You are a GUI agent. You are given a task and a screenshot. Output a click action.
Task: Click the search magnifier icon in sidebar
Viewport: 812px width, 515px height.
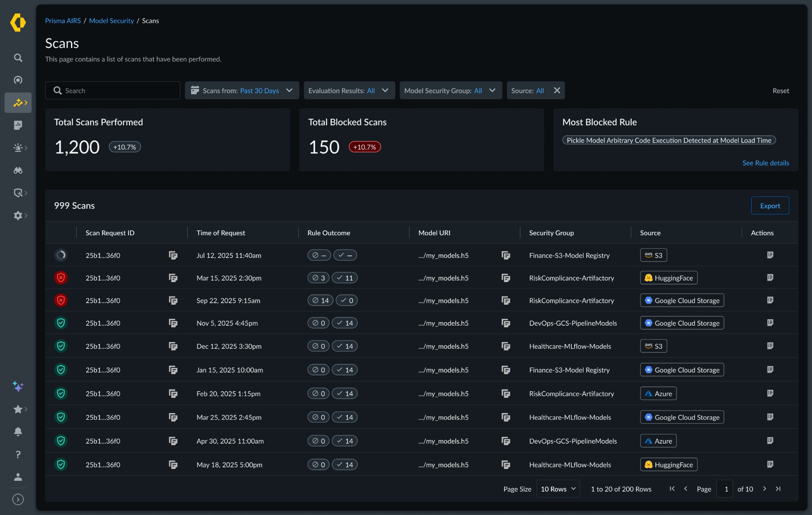coord(18,58)
